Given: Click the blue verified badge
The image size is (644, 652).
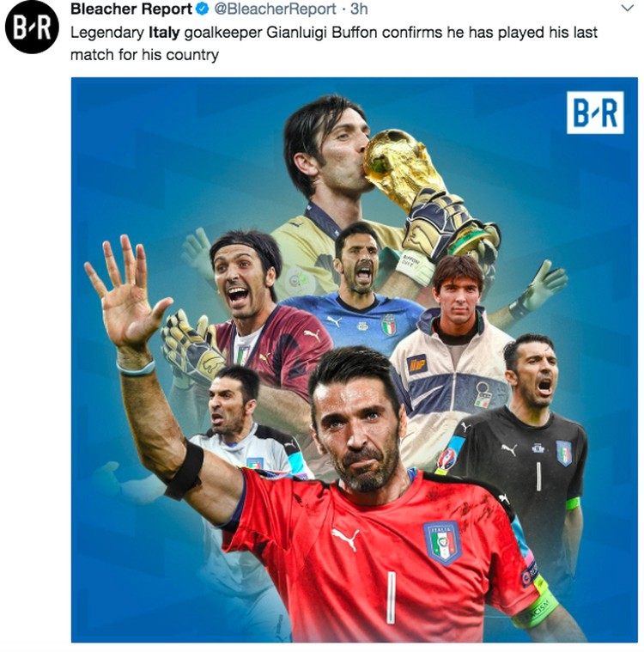Looking at the screenshot, I should point(202,9).
